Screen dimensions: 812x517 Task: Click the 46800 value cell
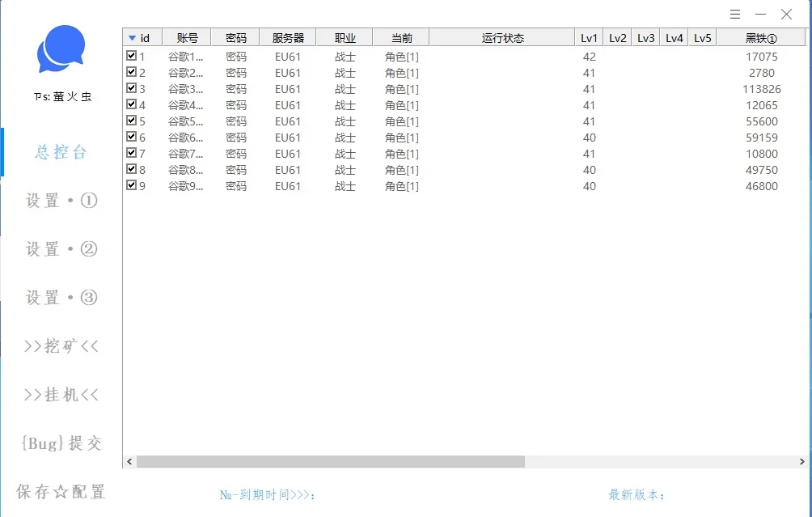click(761, 186)
